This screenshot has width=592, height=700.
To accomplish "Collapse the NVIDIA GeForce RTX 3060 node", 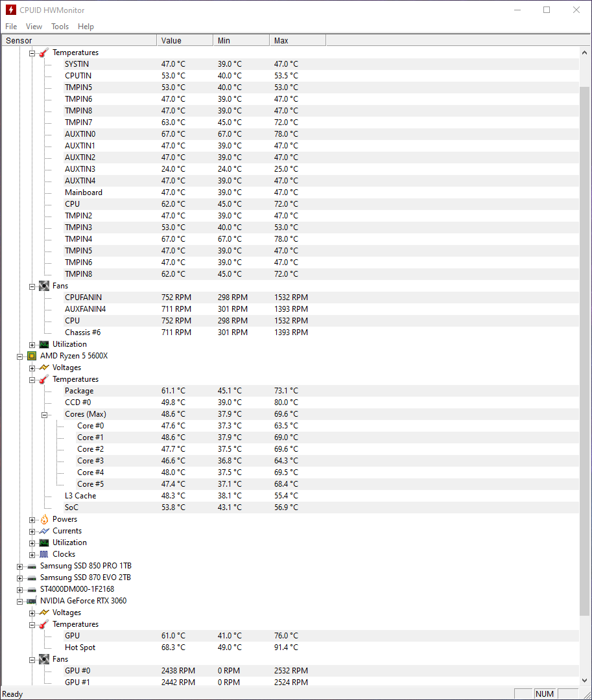I will pyautogui.click(x=19, y=601).
